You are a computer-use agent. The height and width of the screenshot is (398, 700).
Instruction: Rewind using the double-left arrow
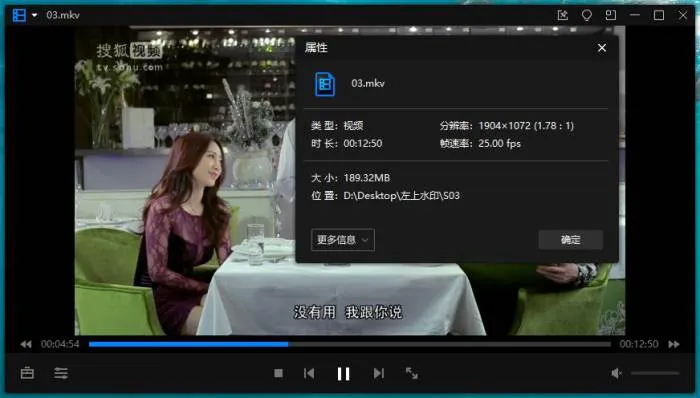pyautogui.click(x=26, y=344)
